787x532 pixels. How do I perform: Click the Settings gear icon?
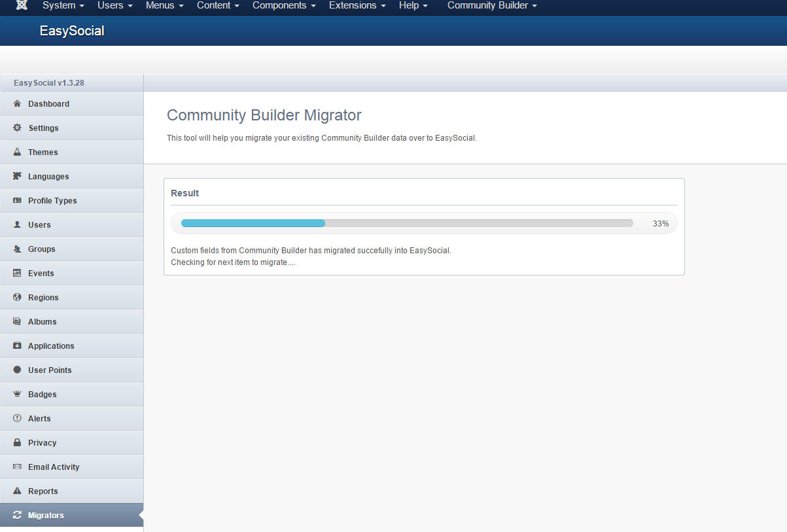[18, 128]
